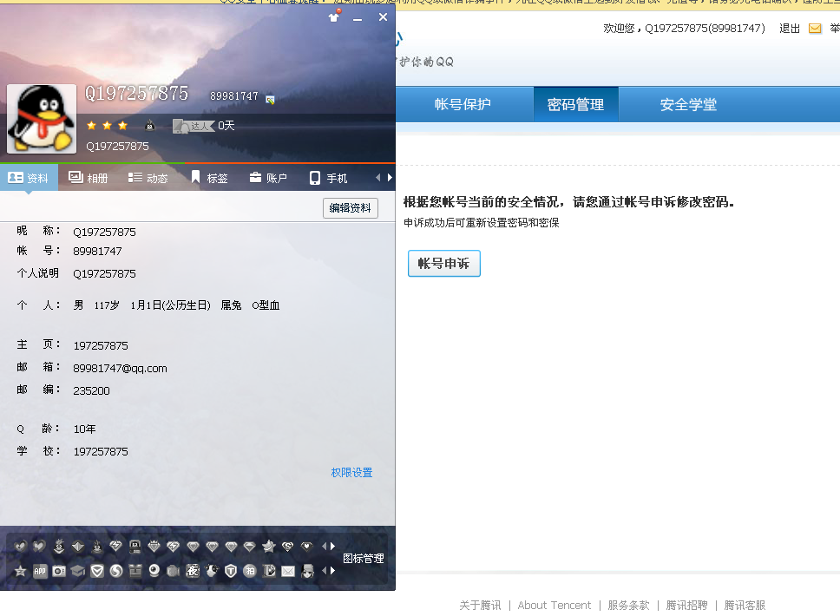Click the zodiac text 属兔
This screenshot has height=616, width=840.
point(231,305)
